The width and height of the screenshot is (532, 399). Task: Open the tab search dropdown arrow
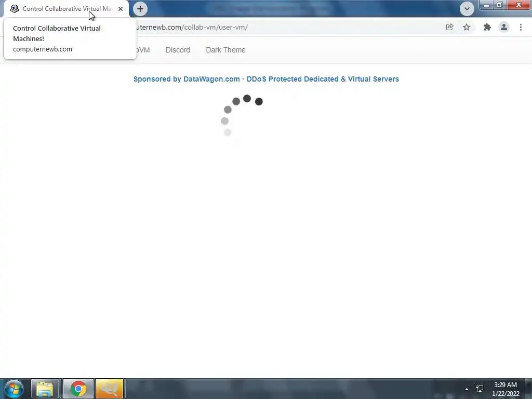pyautogui.click(x=467, y=9)
